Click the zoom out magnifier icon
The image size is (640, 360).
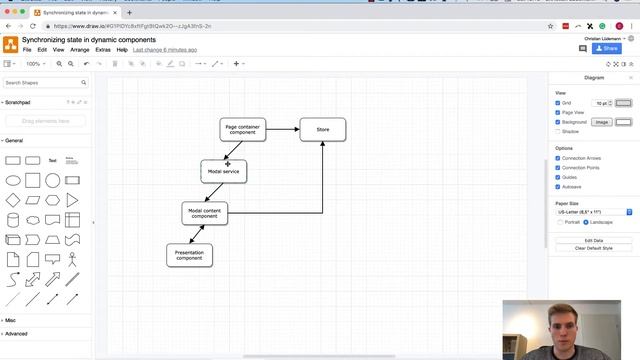71,64
